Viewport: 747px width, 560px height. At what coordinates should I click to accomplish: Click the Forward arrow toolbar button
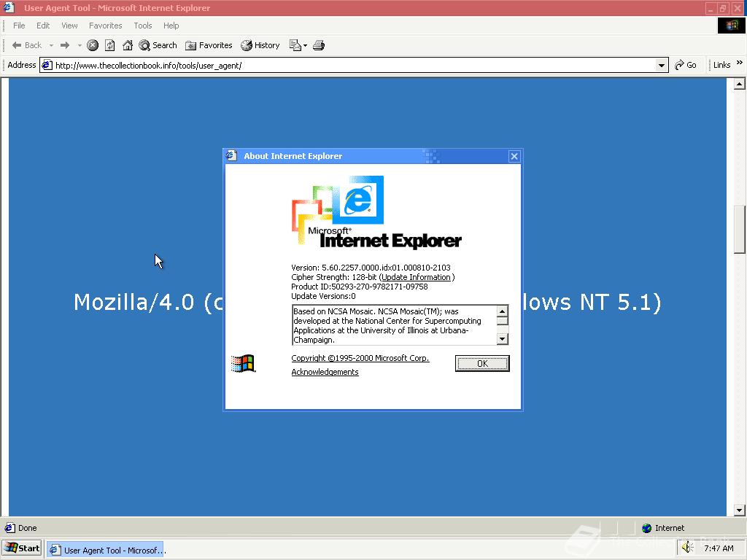(x=65, y=45)
